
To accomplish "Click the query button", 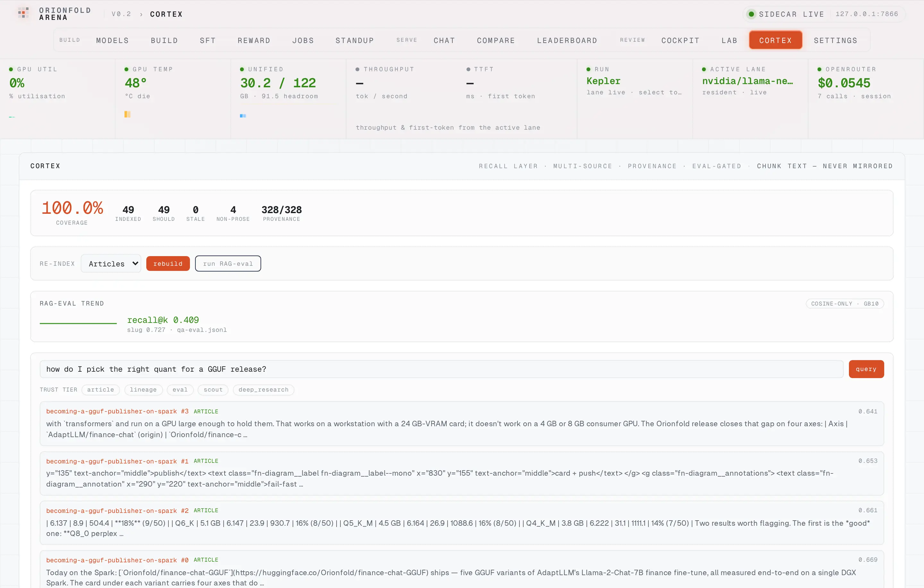I will (x=866, y=369).
